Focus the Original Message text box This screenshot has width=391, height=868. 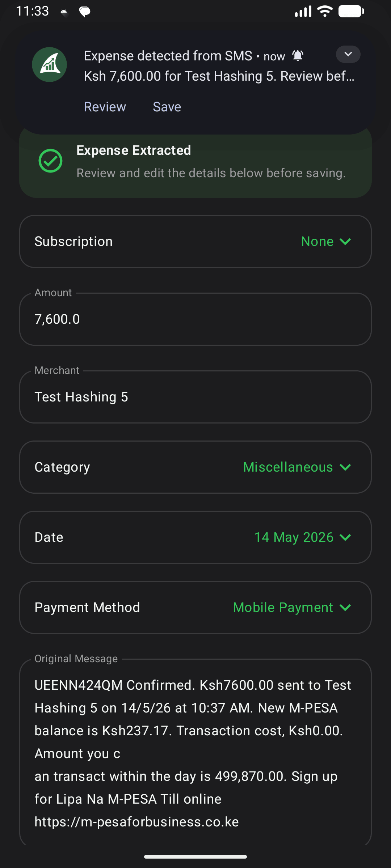point(195,752)
